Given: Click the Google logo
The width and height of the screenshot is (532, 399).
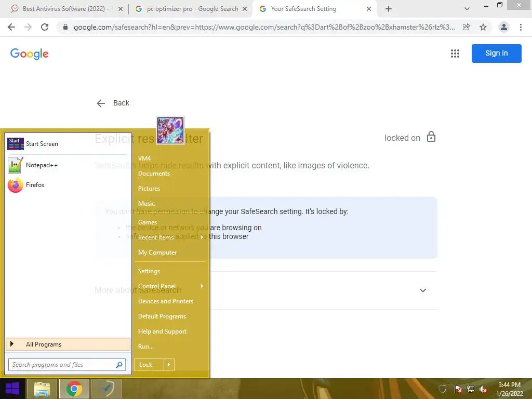Looking at the screenshot, I should tap(30, 54).
